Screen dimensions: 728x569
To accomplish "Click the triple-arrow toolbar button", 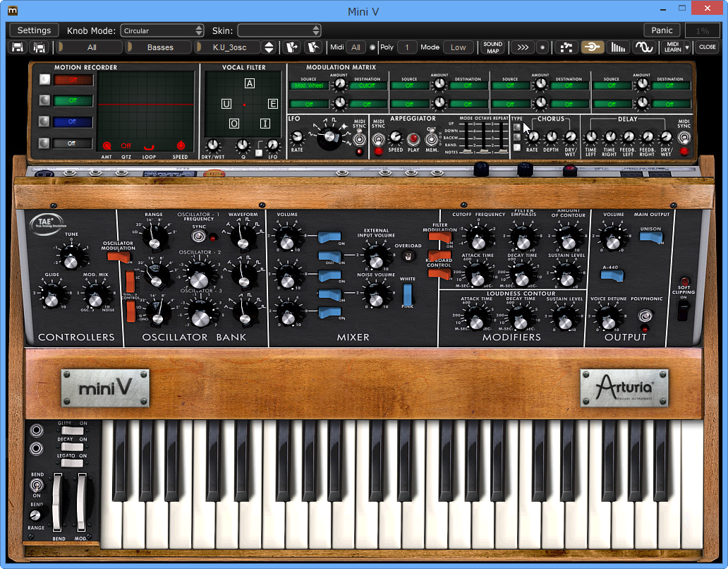I will [522, 47].
